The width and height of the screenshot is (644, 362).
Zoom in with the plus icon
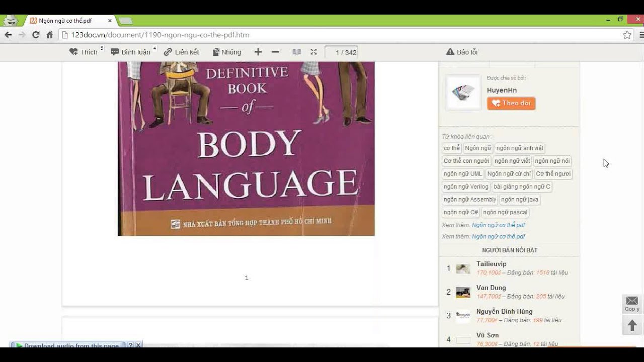[x=258, y=52]
